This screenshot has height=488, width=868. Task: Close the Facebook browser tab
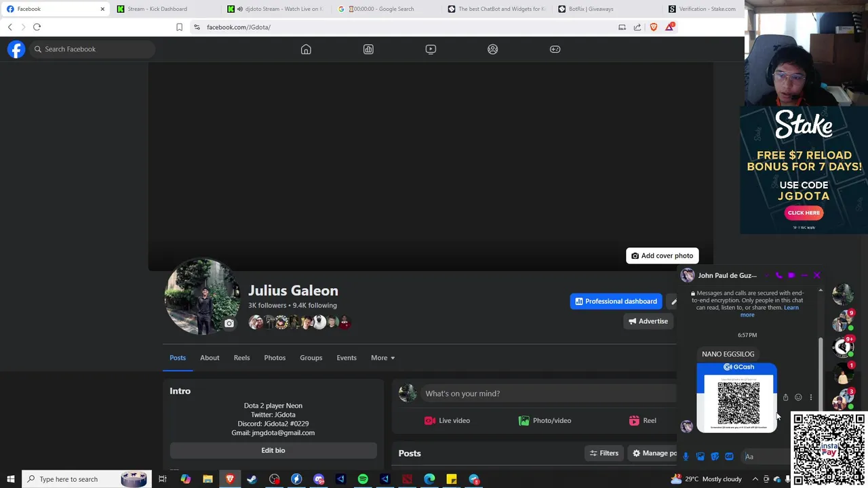tap(102, 9)
